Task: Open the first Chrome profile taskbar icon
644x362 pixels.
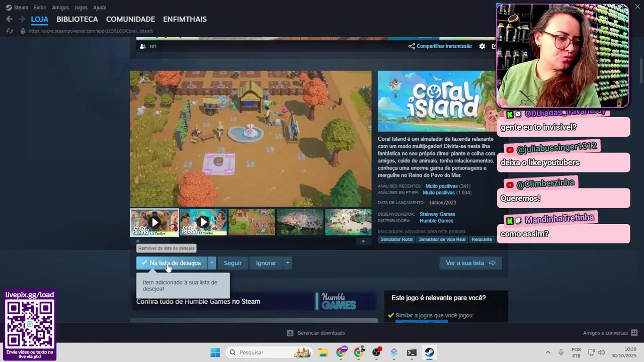Action: [341, 352]
